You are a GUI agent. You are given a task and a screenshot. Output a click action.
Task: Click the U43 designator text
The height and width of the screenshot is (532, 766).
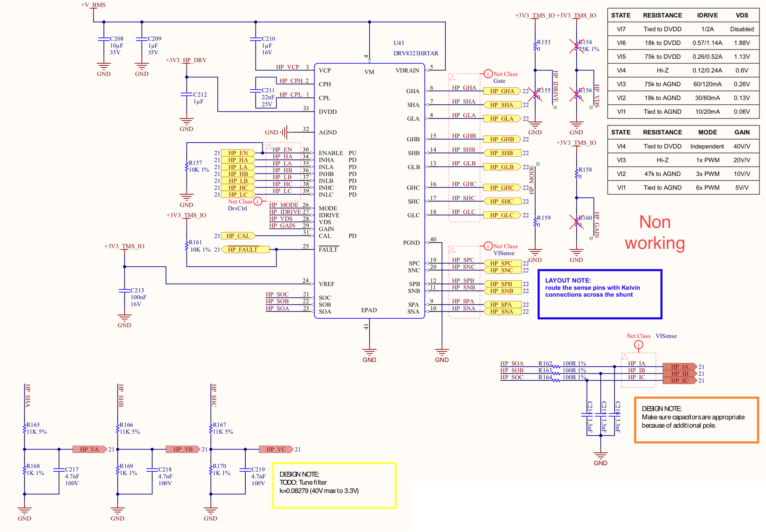[x=399, y=43]
